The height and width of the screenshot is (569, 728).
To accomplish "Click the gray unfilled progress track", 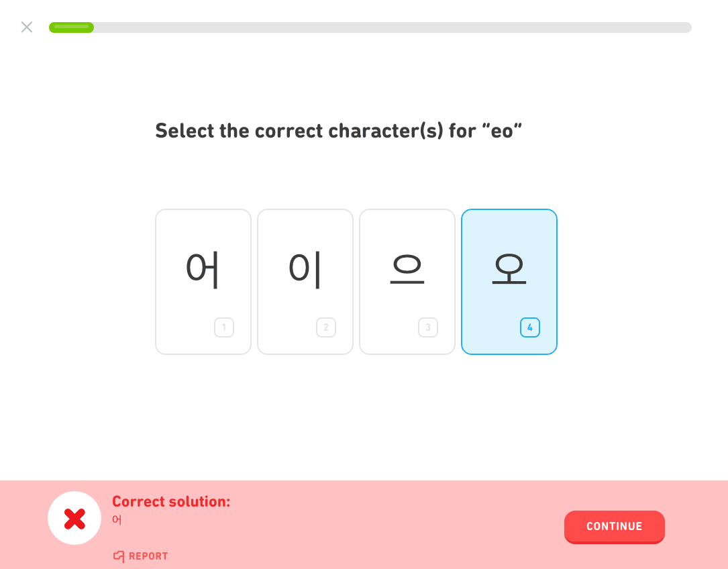I will (403, 27).
